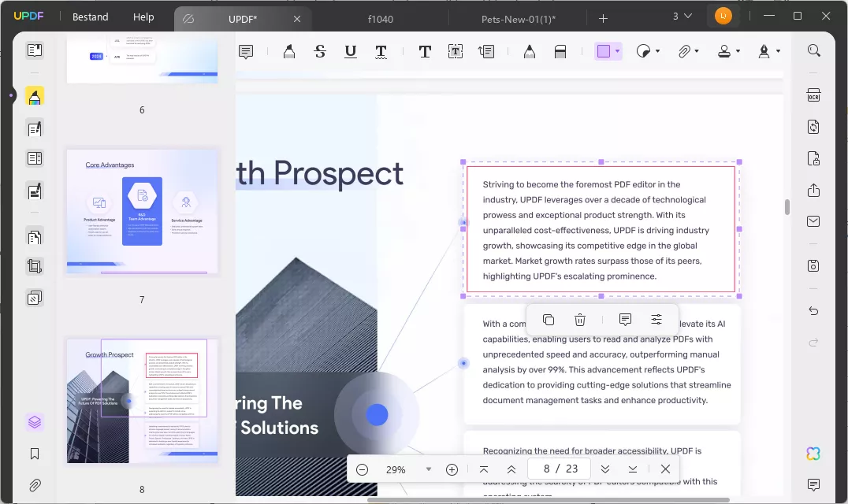Select the Text Box tool
Screen dimensions: 848x504
click(x=456, y=51)
